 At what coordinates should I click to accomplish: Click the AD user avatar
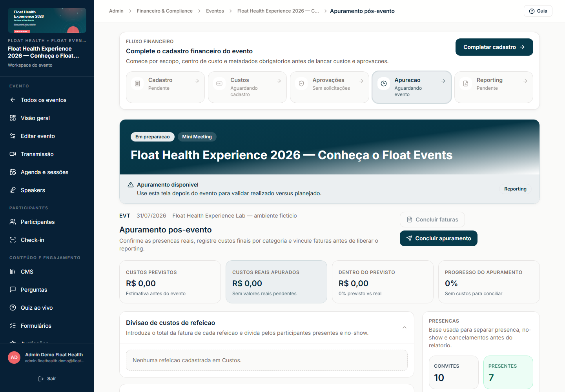14,358
